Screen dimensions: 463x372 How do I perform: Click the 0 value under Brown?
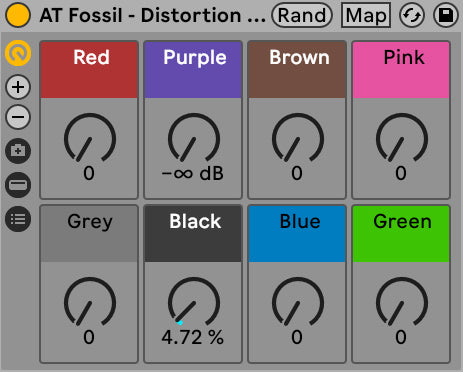[x=297, y=173]
